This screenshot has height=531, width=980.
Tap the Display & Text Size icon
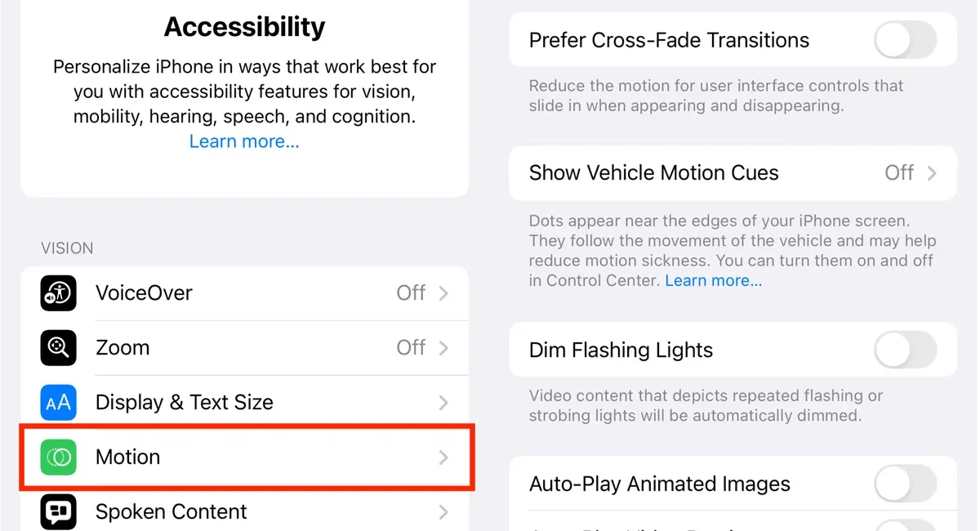click(58, 402)
